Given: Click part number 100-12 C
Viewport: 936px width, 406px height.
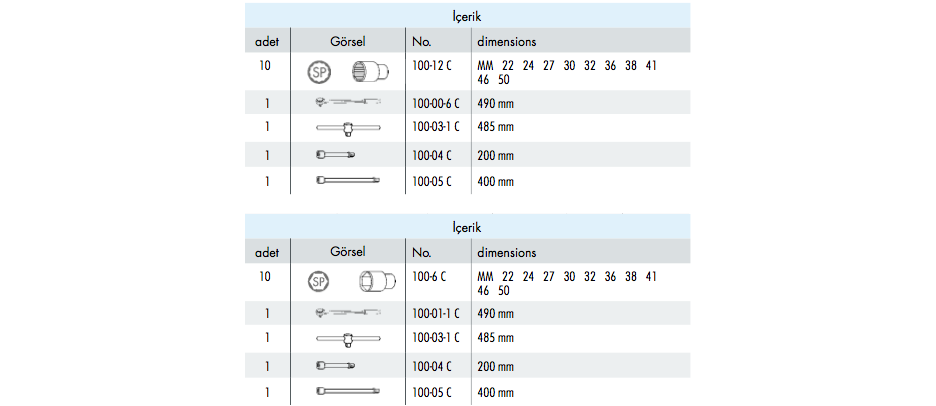Looking at the screenshot, I should pyautogui.click(x=432, y=66).
